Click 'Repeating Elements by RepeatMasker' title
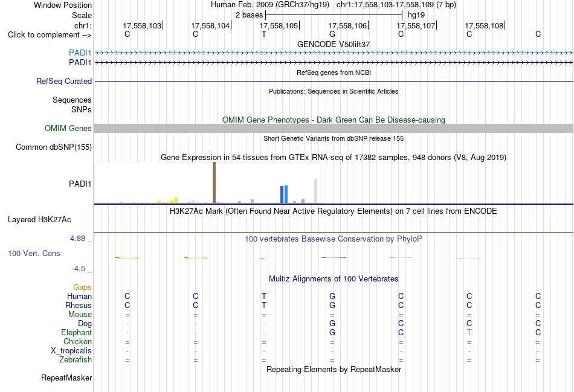The image size is (574, 392). 334,369
